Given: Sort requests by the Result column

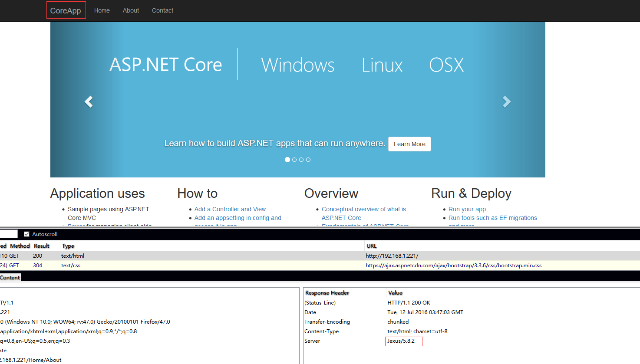Looking at the screenshot, I should pyautogui.click(x=42, y=246).
